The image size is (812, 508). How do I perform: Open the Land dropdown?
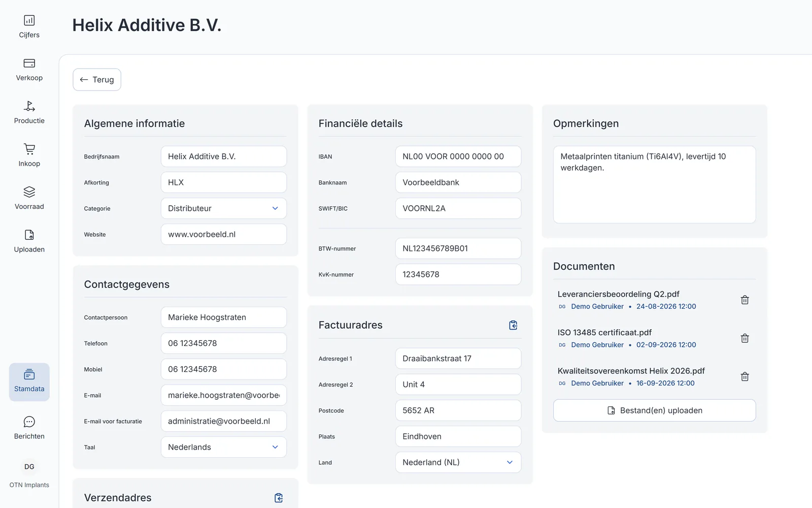458,462
